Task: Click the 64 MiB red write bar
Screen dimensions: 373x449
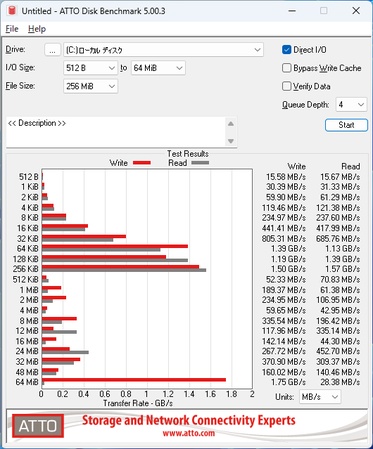Action: [x=134, y=380]
